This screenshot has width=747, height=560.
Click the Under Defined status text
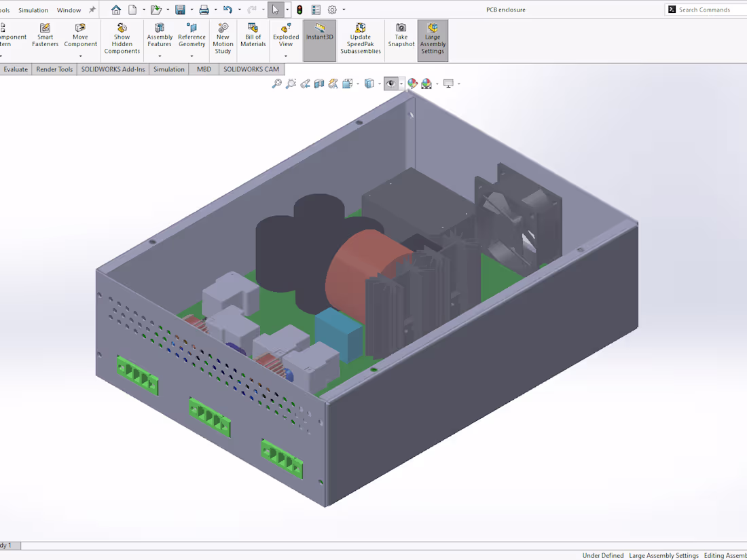click(x=602, y=555)
